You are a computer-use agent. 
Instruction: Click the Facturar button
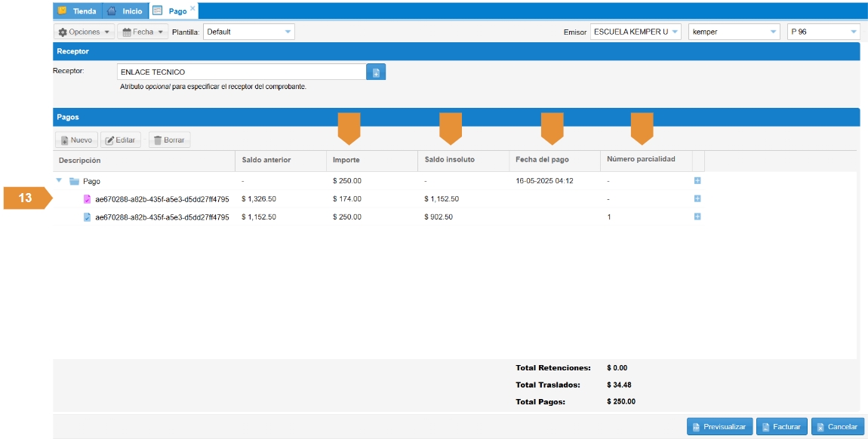pyautogui.click(x=782, y=427)
